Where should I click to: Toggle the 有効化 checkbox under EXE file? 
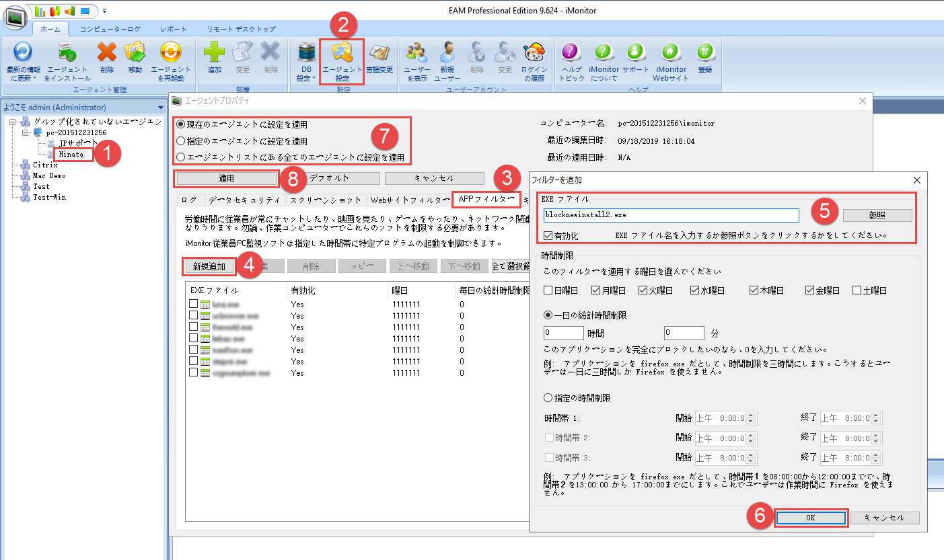548,236
